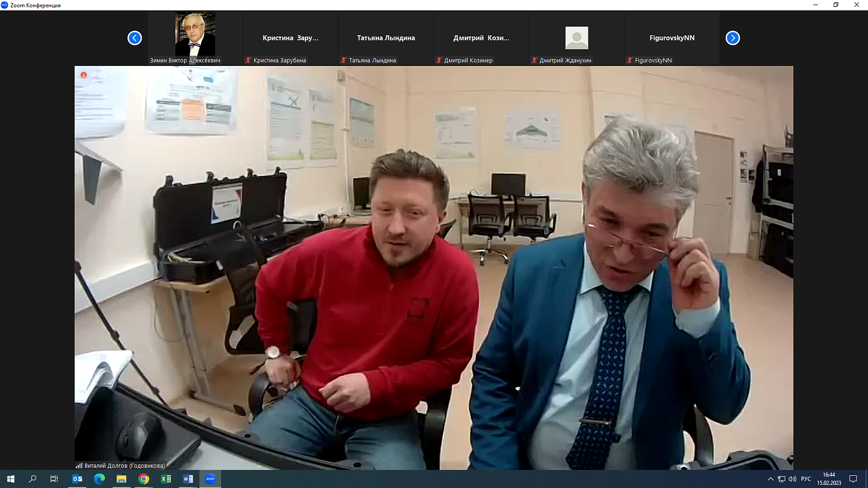868x488 pixels.
Task: Open the system volume control
Action: click(792, 479)
